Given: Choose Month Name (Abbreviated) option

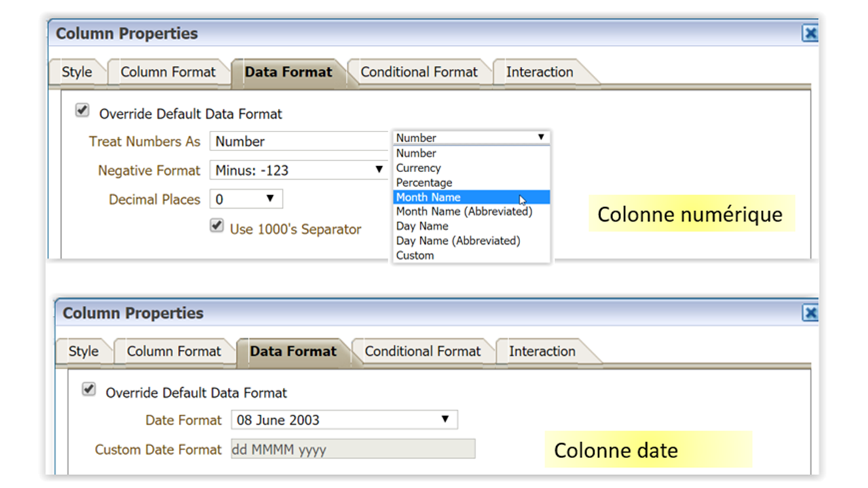Looking at the screenshot, I should [x=472, y=211].
